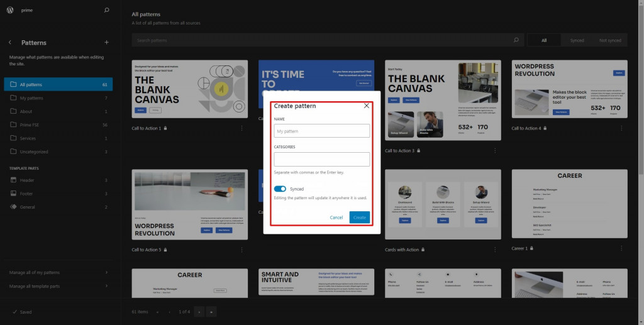Screen dimensions: 644x325
Task: Click the General template part icon
Action: tap(14, 207)
